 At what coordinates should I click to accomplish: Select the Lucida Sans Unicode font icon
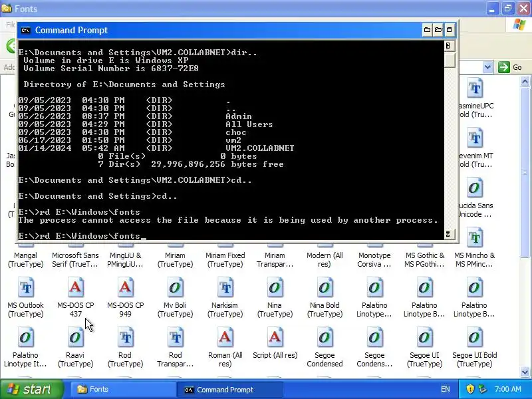pyautogui.click(x=474, y=188)
